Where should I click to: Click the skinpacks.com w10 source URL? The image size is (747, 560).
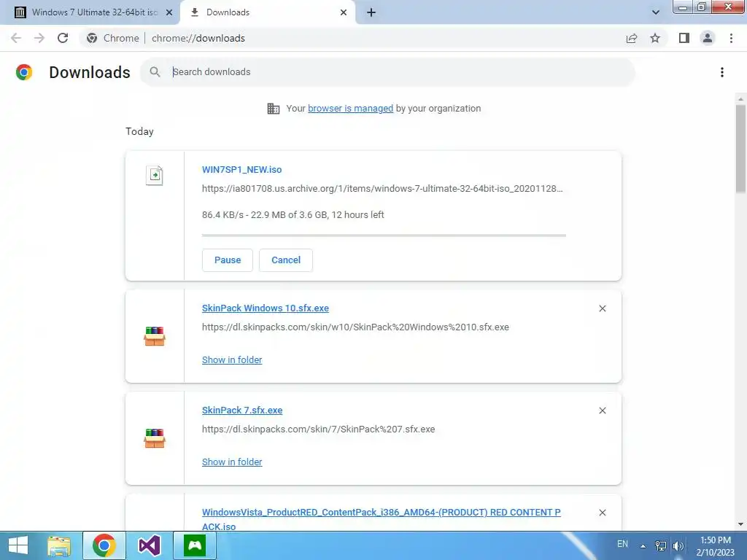[355, 327]
